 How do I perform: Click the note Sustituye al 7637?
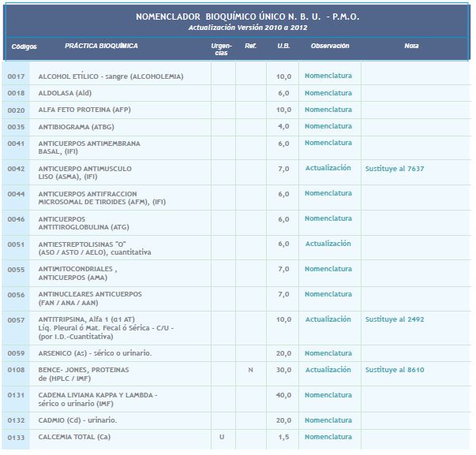[395, 169]
